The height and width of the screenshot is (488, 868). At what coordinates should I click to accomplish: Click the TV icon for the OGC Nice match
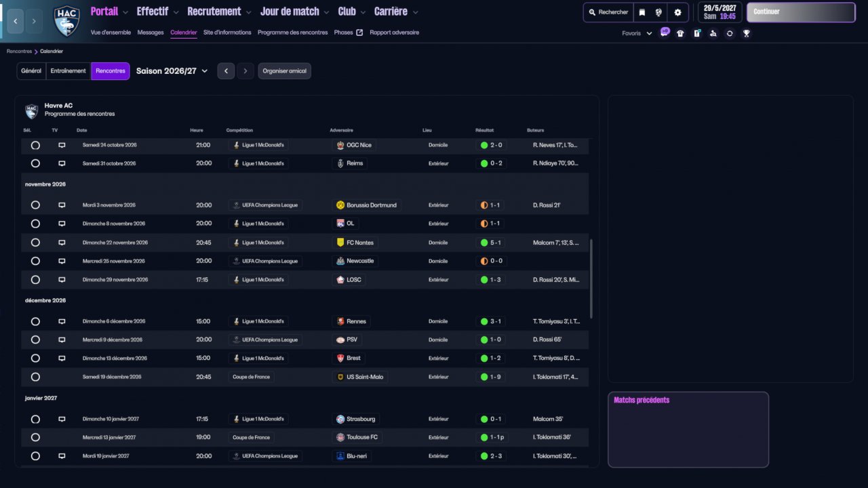(62, 145)
